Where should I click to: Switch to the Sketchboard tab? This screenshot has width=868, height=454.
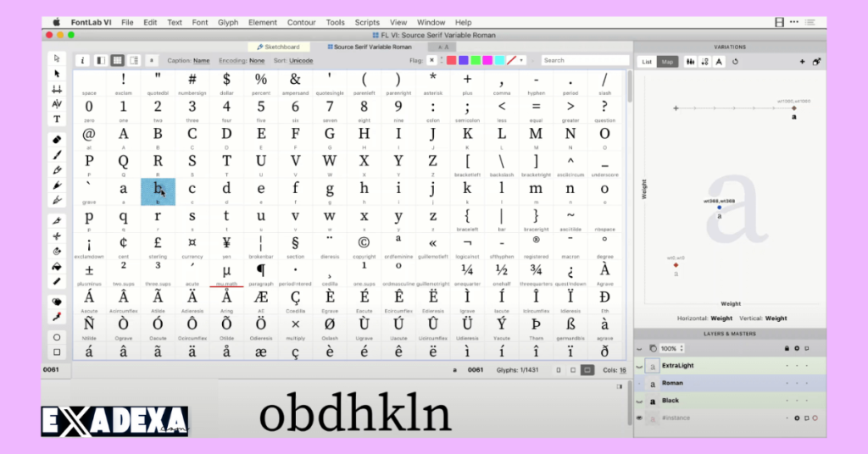278,47
